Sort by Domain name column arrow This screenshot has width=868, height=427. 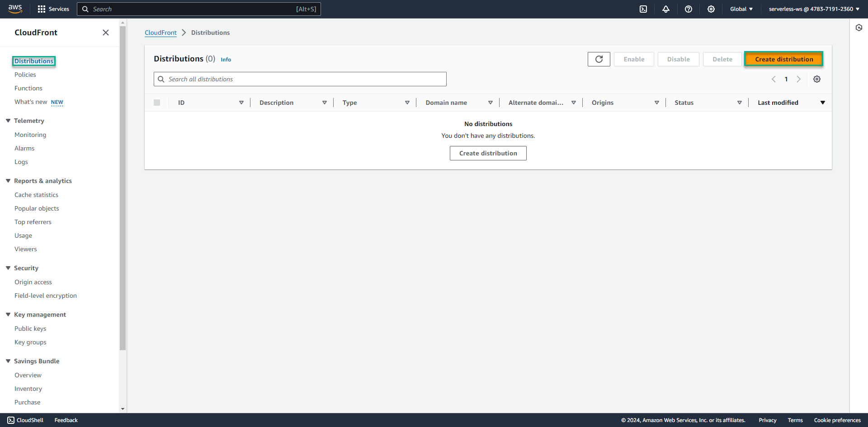(491, 103)
